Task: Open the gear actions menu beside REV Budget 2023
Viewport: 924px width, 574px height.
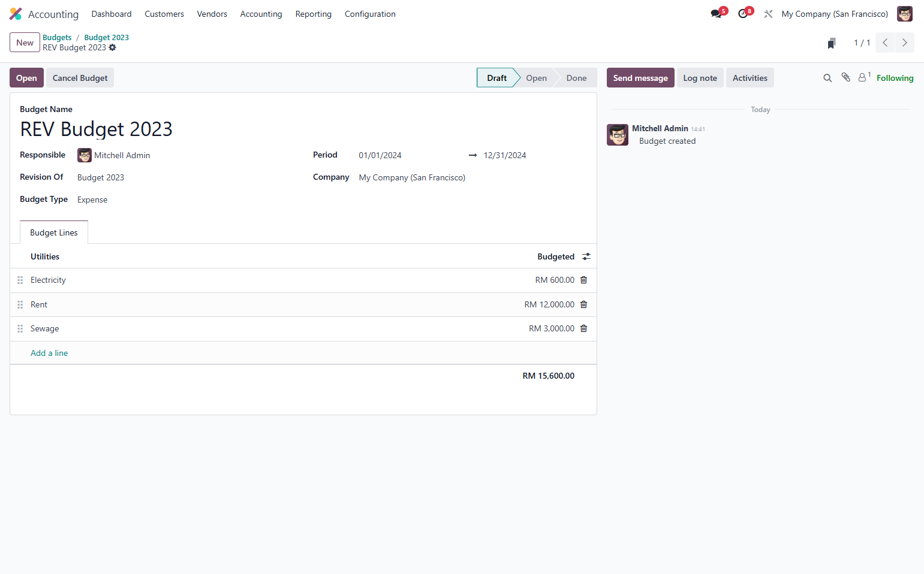Action: pos(112,47)
